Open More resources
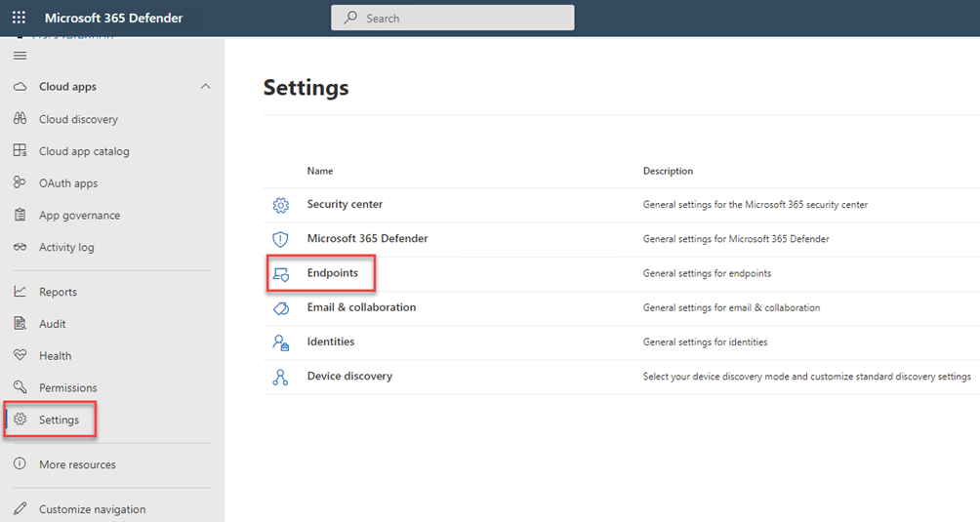The width and height of the screenshot is (980, 522). (77, 464)
